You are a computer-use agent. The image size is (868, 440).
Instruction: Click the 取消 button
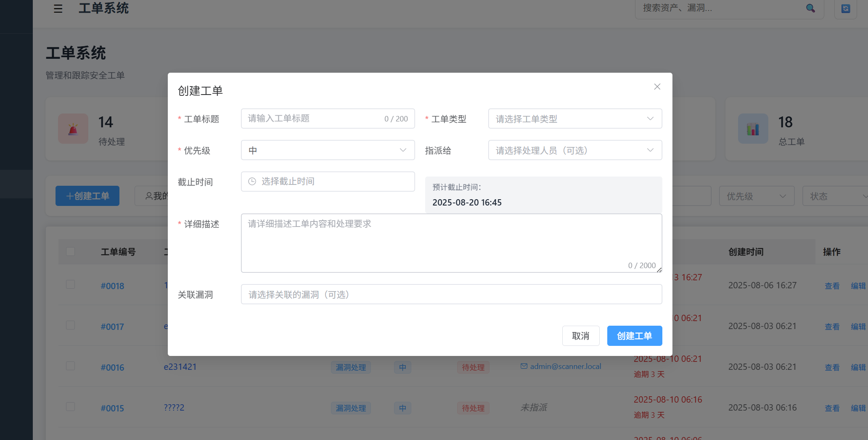coord(580,336)
